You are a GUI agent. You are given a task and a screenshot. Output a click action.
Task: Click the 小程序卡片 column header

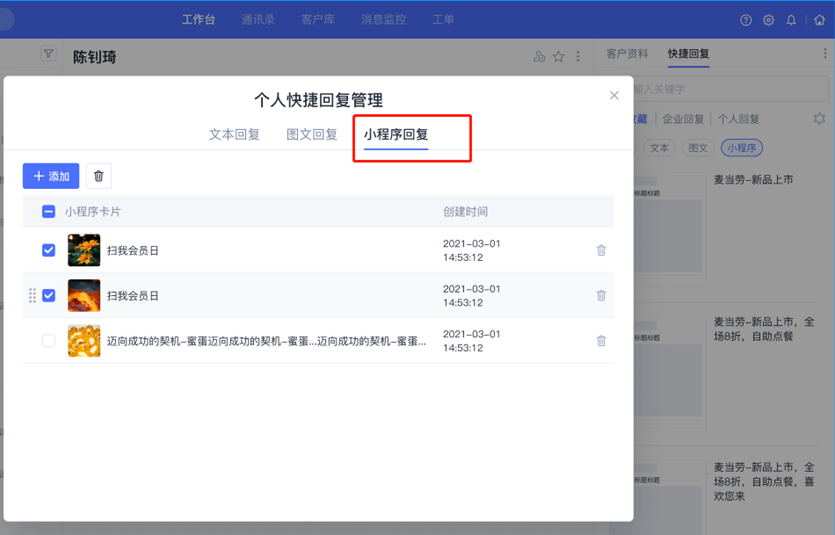(x=93, y=212)
